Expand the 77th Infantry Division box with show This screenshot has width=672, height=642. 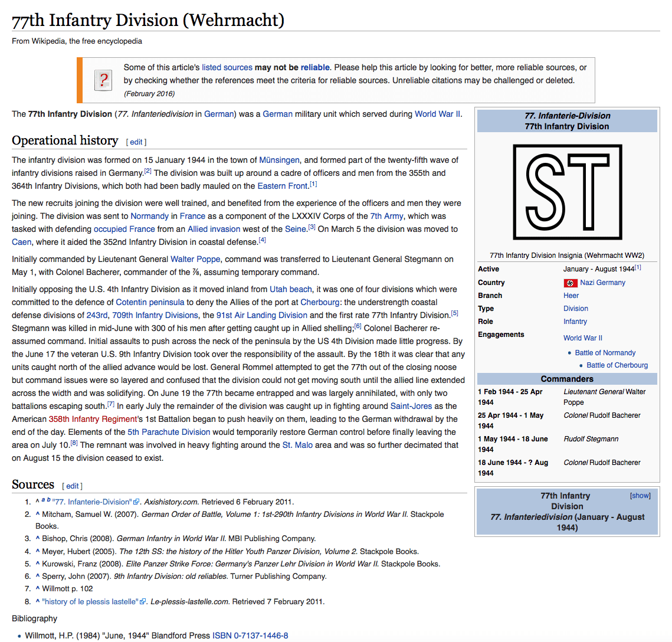coord(640,496)
